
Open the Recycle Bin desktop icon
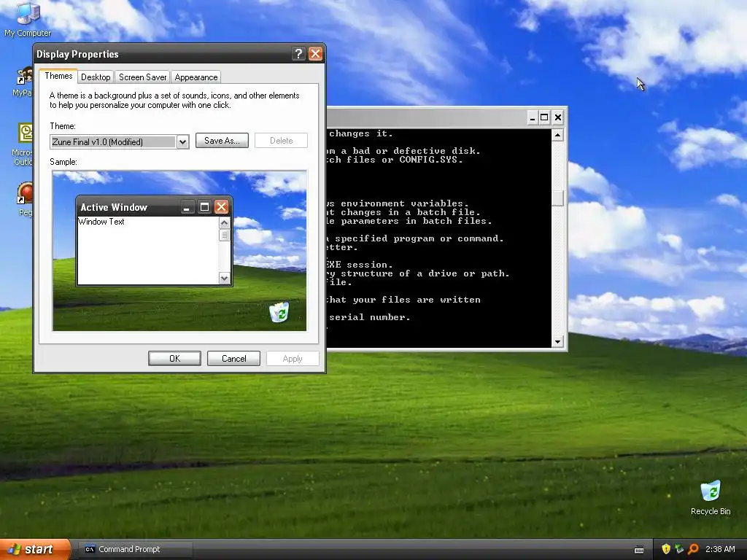pyautogui.click(x=711, y=497)
